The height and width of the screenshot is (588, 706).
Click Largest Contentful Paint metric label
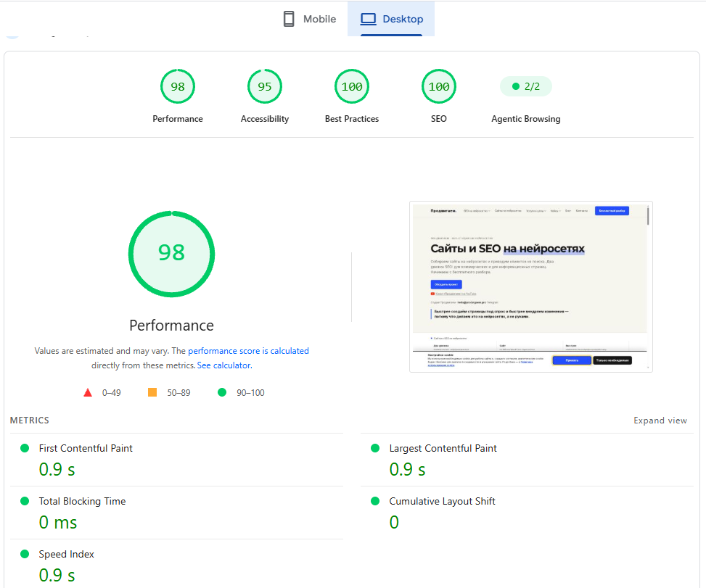pos(443,448)
